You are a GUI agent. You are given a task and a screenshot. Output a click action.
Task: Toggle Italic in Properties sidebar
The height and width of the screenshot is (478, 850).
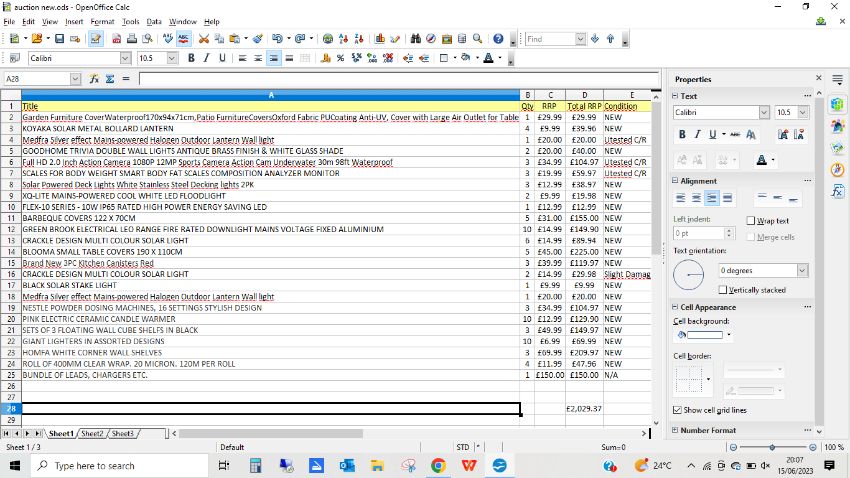coord(698,134)
